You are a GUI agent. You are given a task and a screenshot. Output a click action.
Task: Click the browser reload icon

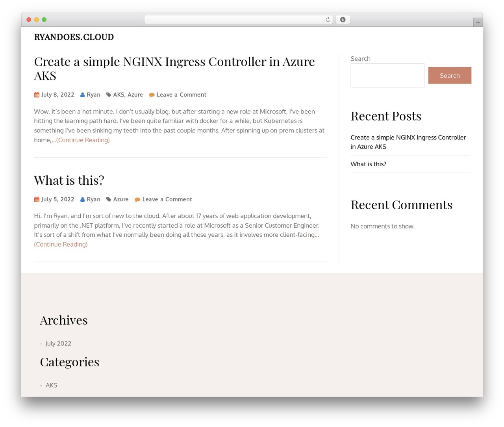[328, 20]
